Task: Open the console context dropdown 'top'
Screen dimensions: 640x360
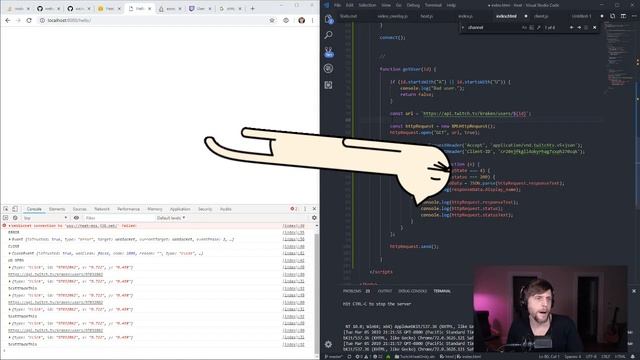Action: (x=45, y=218)
